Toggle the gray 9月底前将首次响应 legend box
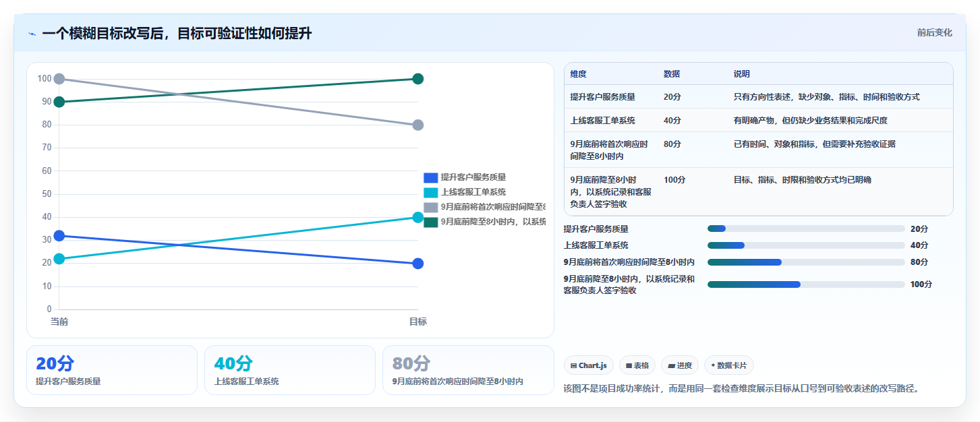The image size is (980, 422). coord(430,207)
